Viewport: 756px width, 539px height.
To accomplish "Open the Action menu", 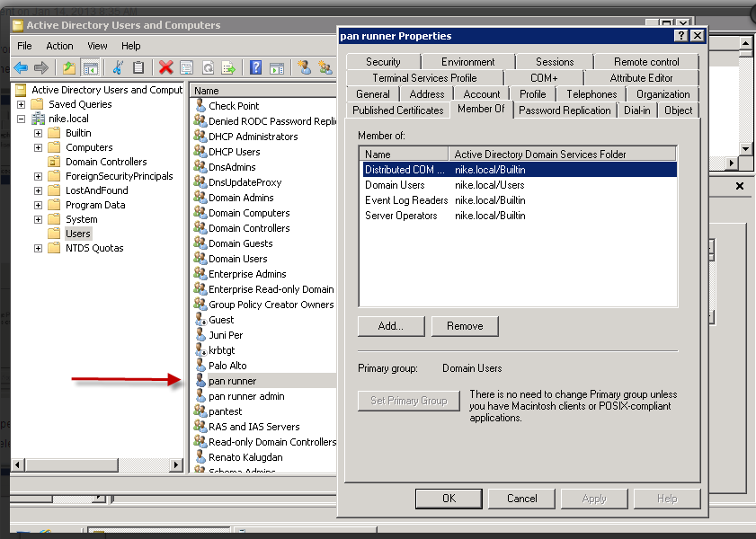I will point(60,46).
